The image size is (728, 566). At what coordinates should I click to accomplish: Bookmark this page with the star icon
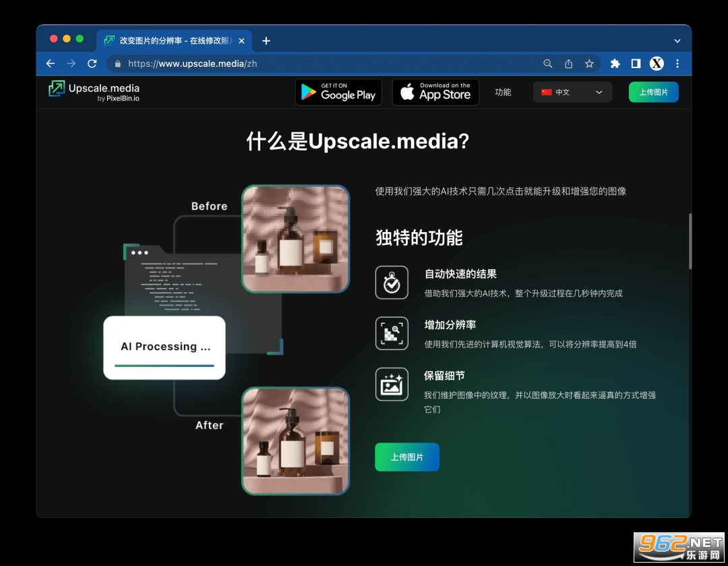589,63
